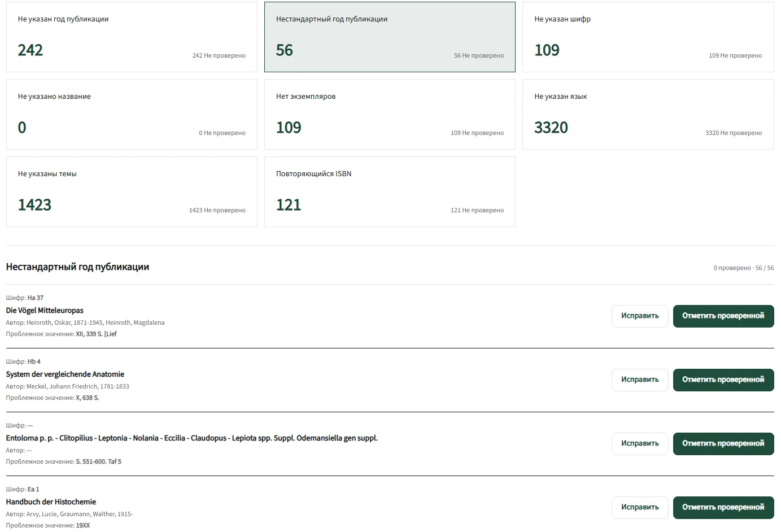Mark System der vergleichende Anatomie as checked
The height and width of the screenshot is (532, 781).
723,380
